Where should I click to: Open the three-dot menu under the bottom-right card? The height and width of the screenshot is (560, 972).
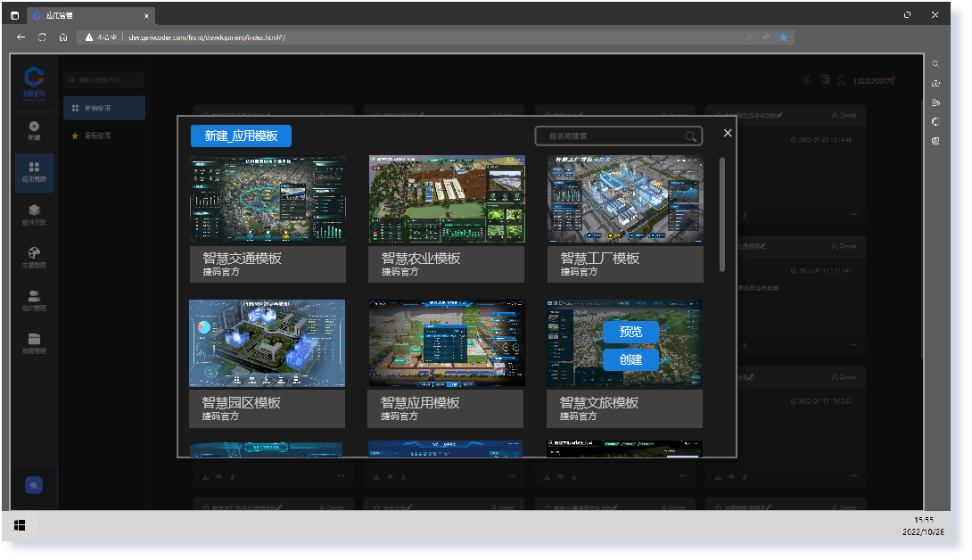tap(853, 476)
